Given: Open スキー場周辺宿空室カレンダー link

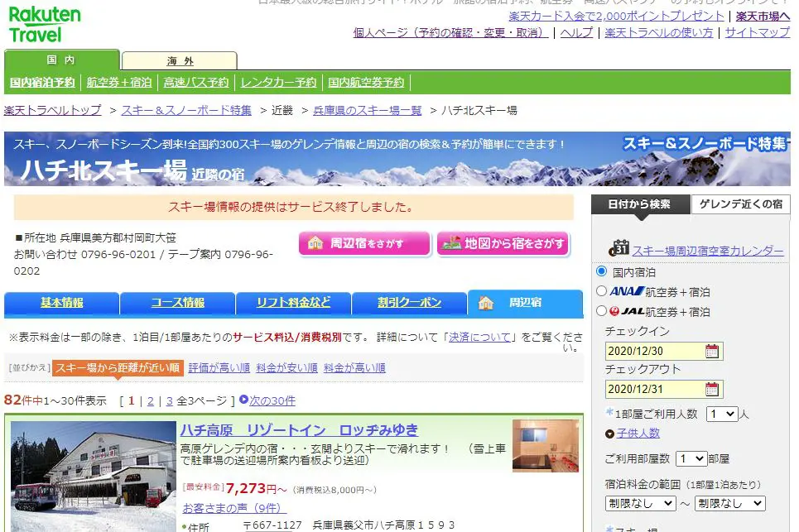Looking at the screenshot, I should pos(708,251).
